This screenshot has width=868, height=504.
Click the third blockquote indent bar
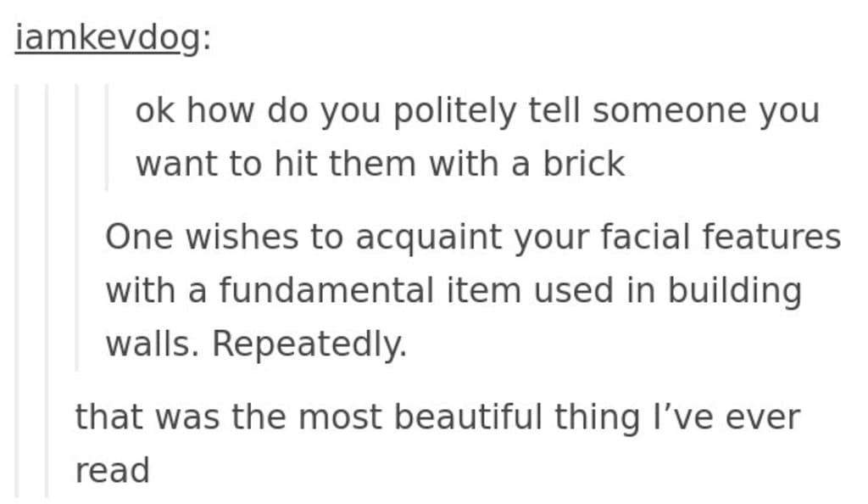click(x=76, y=227)
